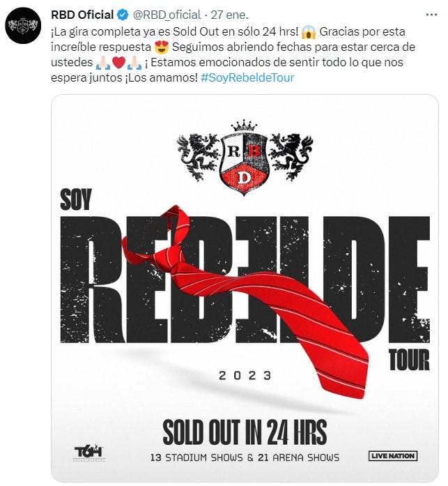This screenshot has height=486, width=448.
Task: Click the TOUR word on poster
Action: (409, 360)
